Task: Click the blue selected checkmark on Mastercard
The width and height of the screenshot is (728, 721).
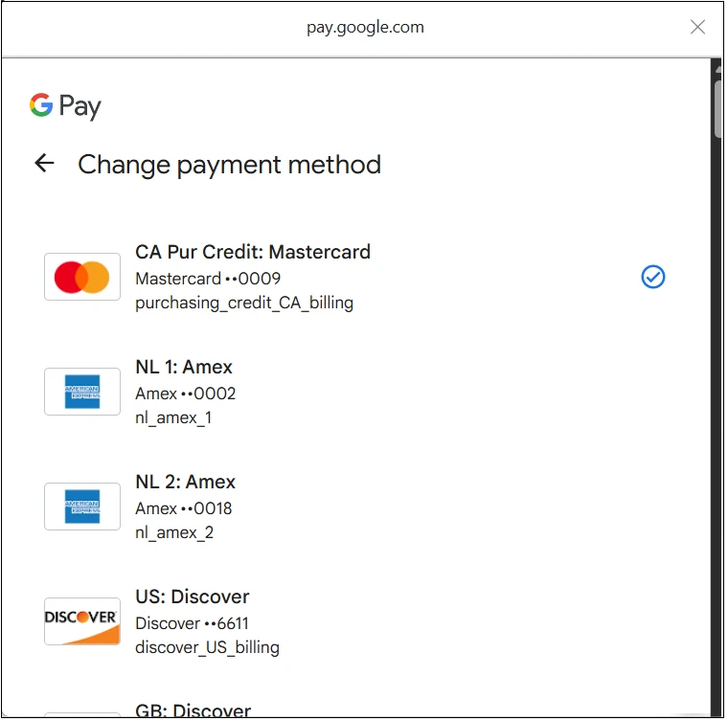Action: pos(652,277)
